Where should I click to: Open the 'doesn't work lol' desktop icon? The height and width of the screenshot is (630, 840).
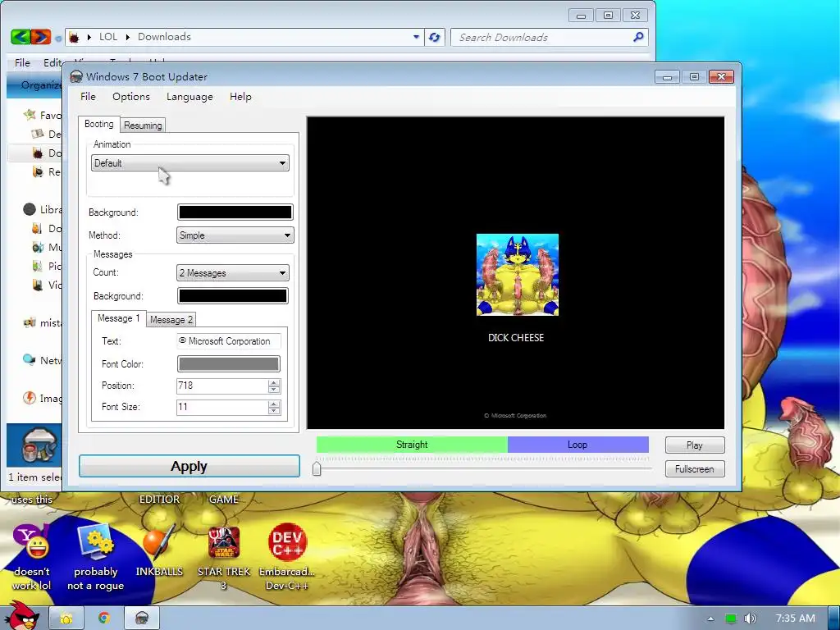coord(32,557)
